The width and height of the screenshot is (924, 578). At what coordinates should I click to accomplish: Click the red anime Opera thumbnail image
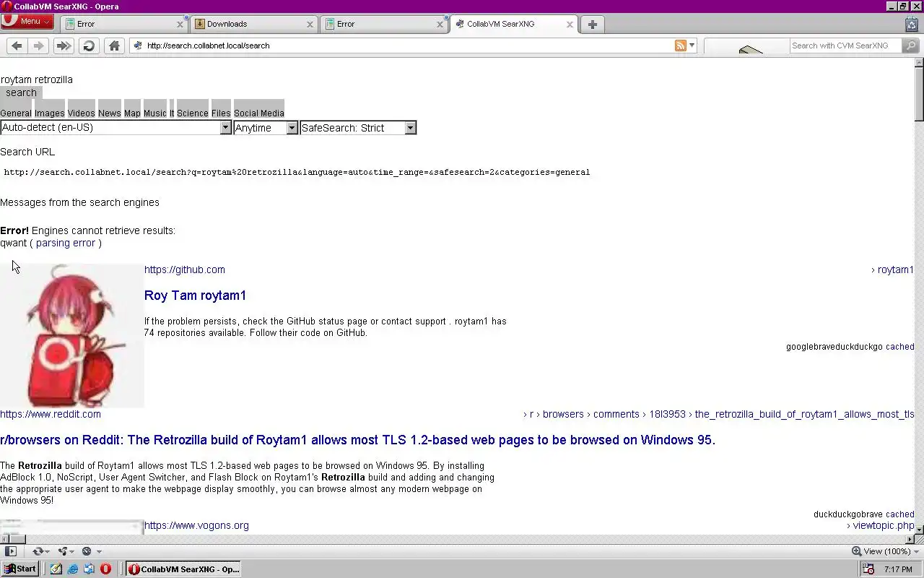tap(72, 336)
